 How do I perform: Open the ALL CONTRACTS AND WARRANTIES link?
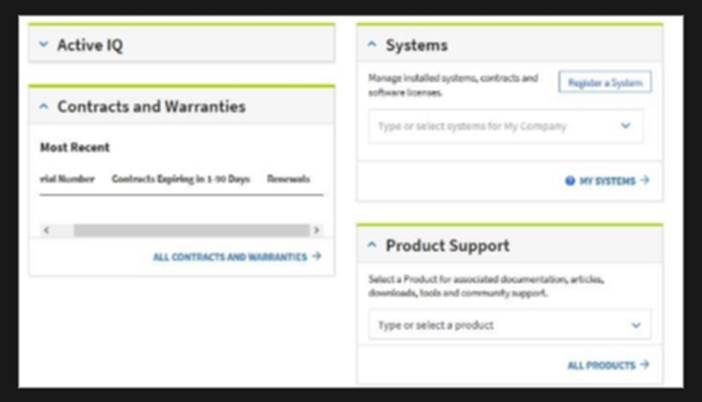coord(230,257)
